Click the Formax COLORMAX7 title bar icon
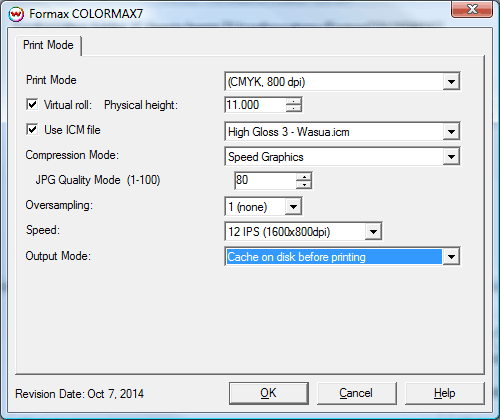500x420 pixels. pyautogui.click(x=16, y=14)
